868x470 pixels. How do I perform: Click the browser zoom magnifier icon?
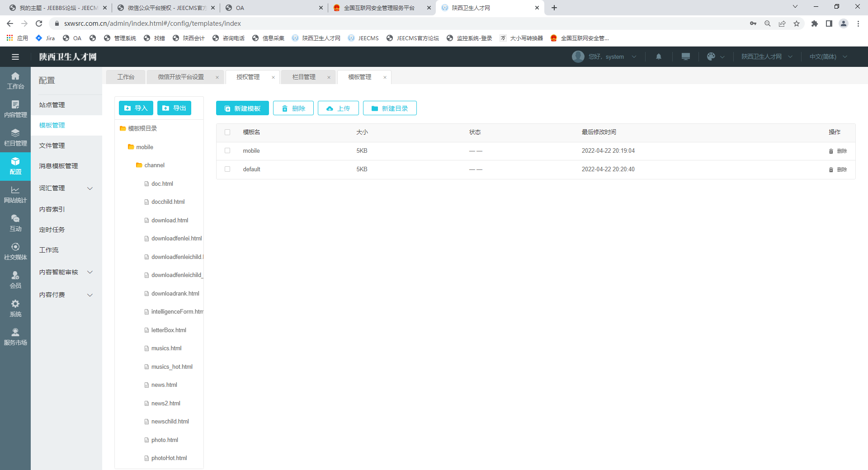pyautogui.click(x=768, y=23)
